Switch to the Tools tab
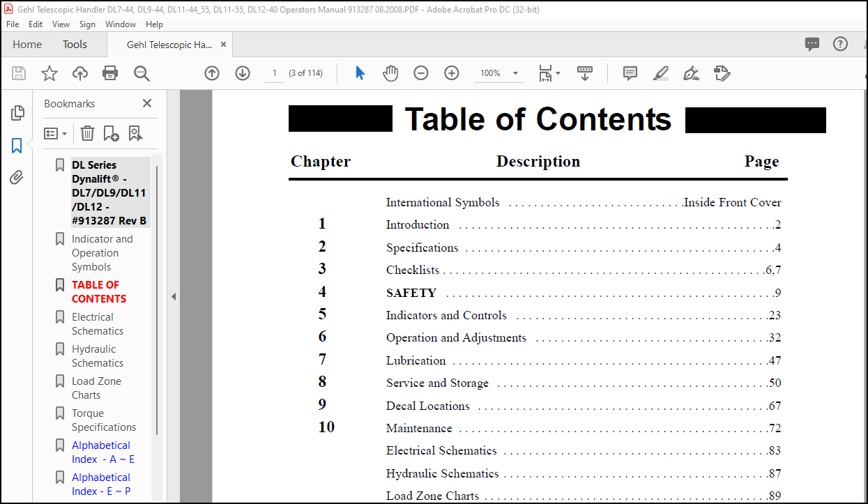Image resolution: width=868 pixels, height=504 pixels. pyautogui.click(x=75, y=44)
